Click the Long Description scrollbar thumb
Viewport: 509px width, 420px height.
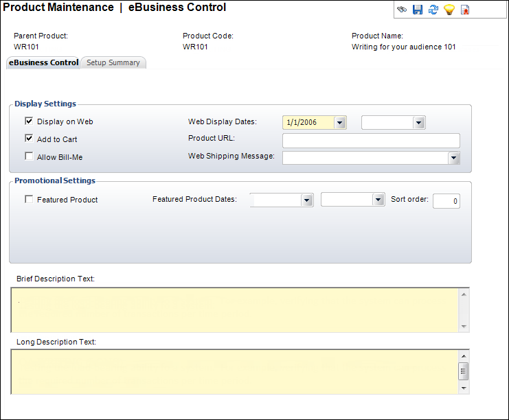(464, 372)
